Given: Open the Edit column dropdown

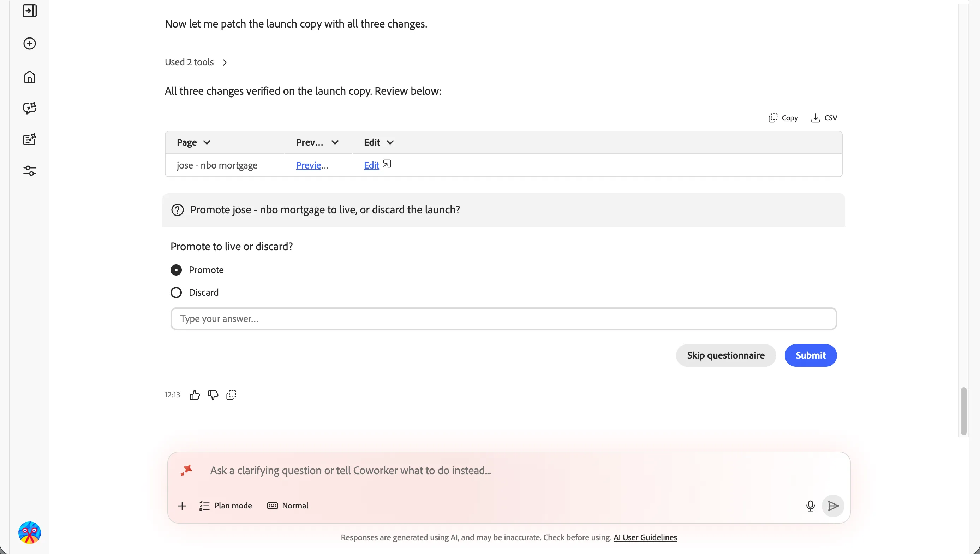Looking at the screenshot, I should pyautogui.click(x=390, y=142).
